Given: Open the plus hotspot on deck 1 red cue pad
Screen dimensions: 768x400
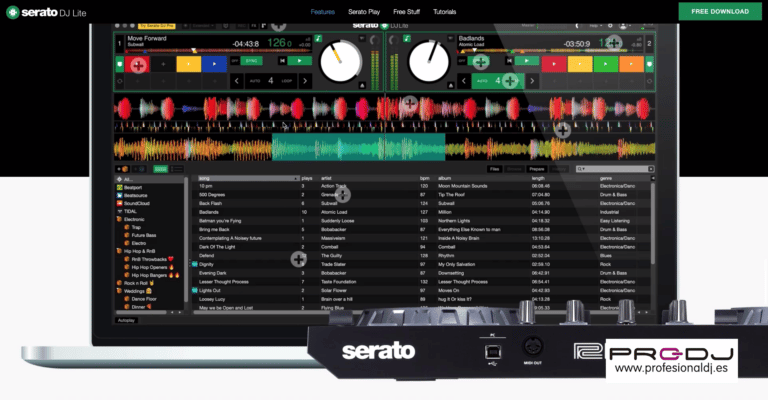Looking at the screenshot, I should tap(138, 65).
